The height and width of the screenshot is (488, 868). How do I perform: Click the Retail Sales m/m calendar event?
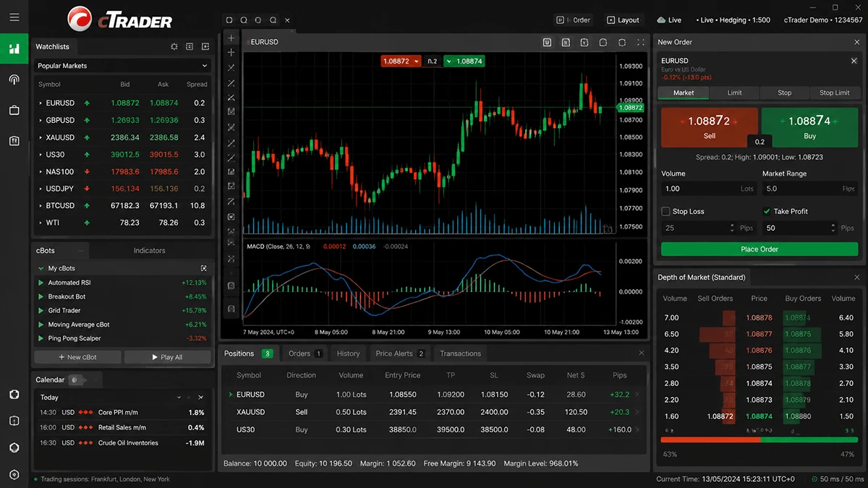click(x=122, y=428)
